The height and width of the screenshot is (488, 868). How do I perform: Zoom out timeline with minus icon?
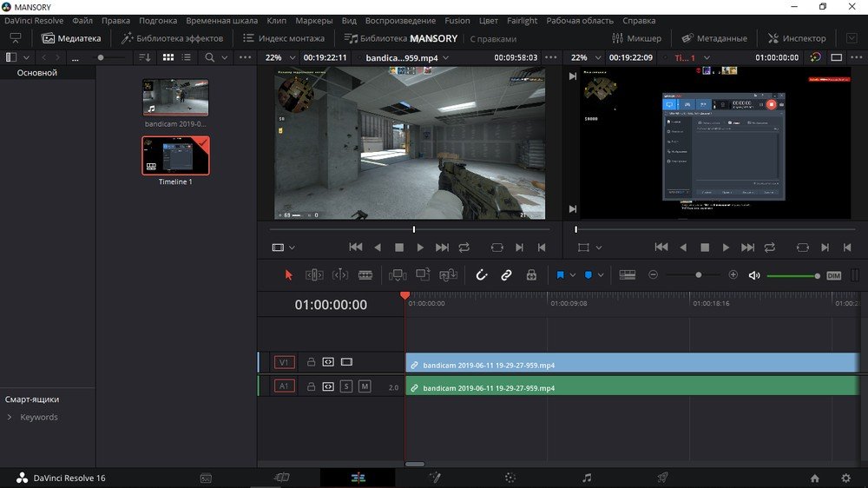(654, 274)
